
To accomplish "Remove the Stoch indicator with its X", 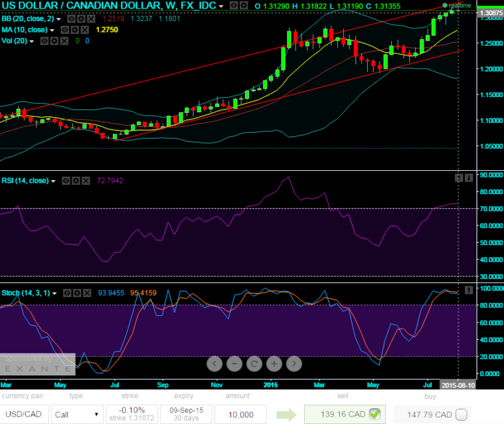I will (87, 293).
